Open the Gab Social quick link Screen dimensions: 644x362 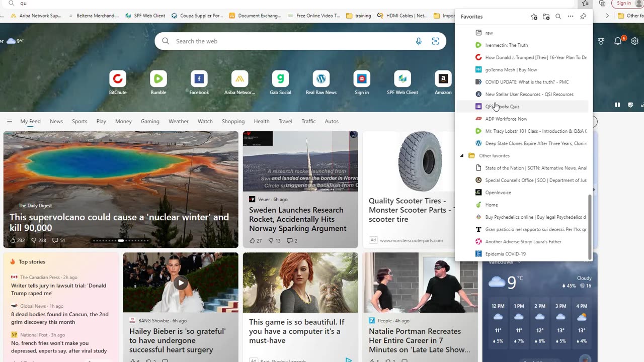(x=280, y=82)
